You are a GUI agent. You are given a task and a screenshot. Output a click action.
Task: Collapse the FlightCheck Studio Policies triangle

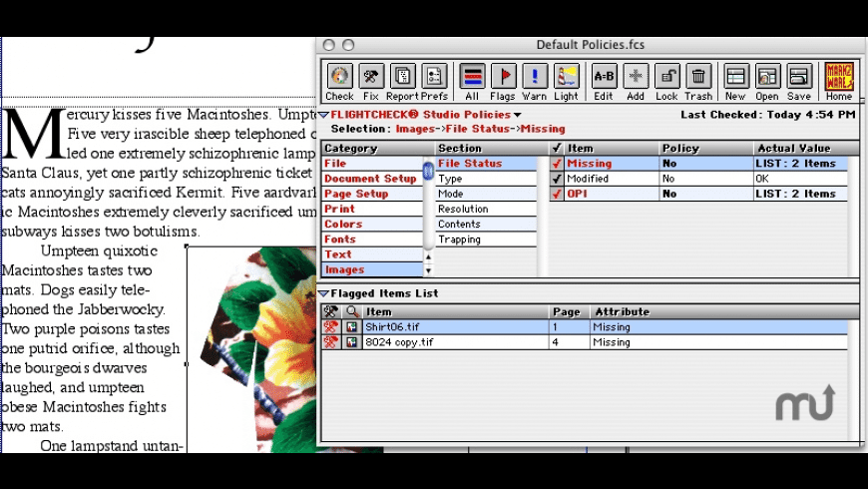pyautogui.click(x=324, y=115)
